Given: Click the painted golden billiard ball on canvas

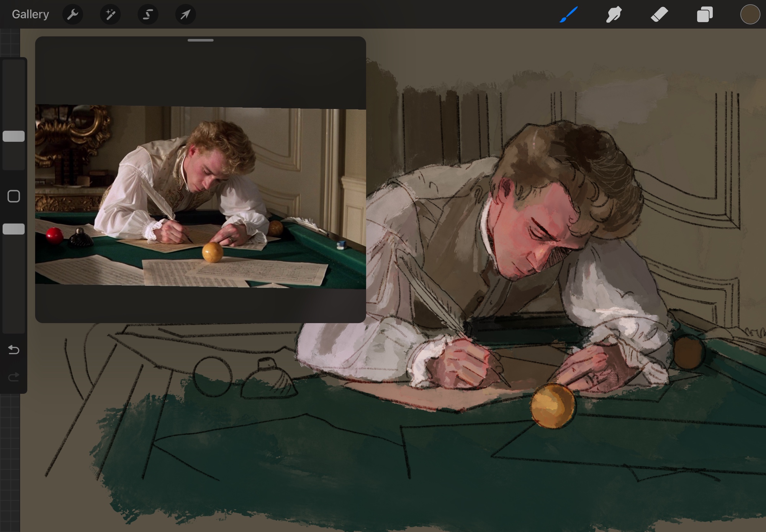Looking at the screenshot, I should tap(553, 406).
